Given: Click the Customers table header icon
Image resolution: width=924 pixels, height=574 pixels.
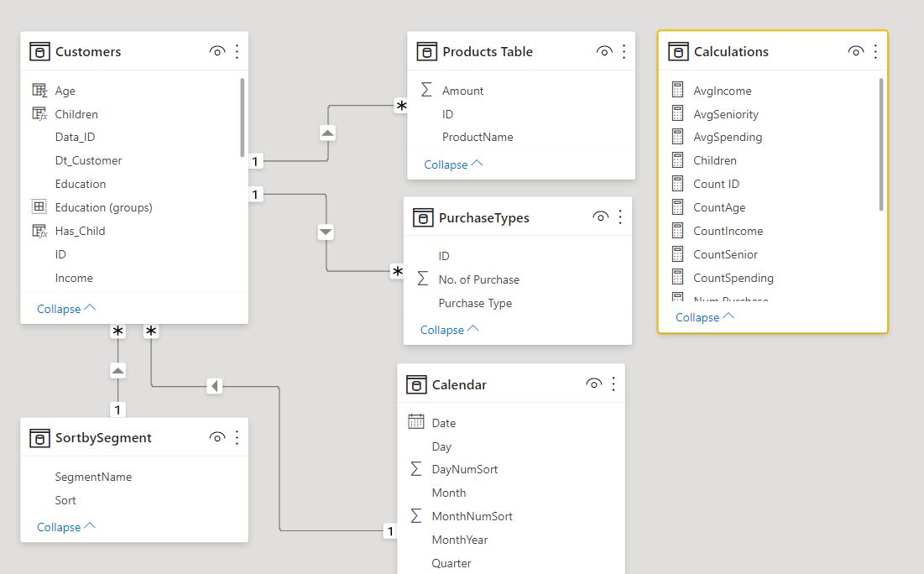Looking at the screenshot, I should (x=39, y=52).
